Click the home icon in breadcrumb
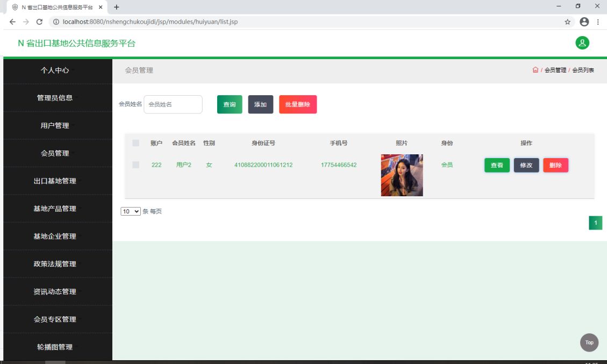Image resolution: width=607 pixels, height=364 pixels. coord(535,70)
